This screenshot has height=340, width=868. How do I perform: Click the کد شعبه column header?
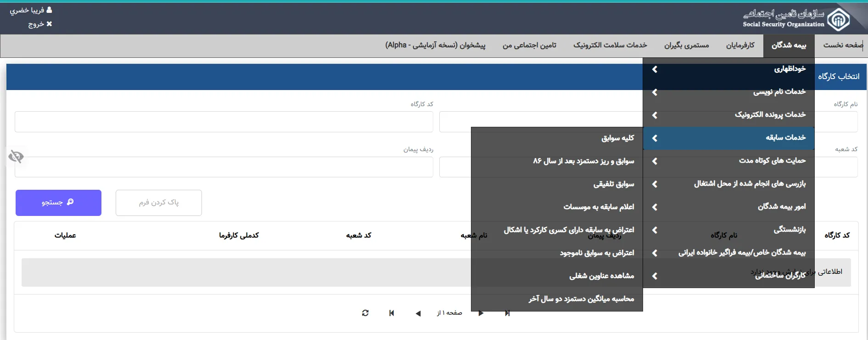(358, 235)
